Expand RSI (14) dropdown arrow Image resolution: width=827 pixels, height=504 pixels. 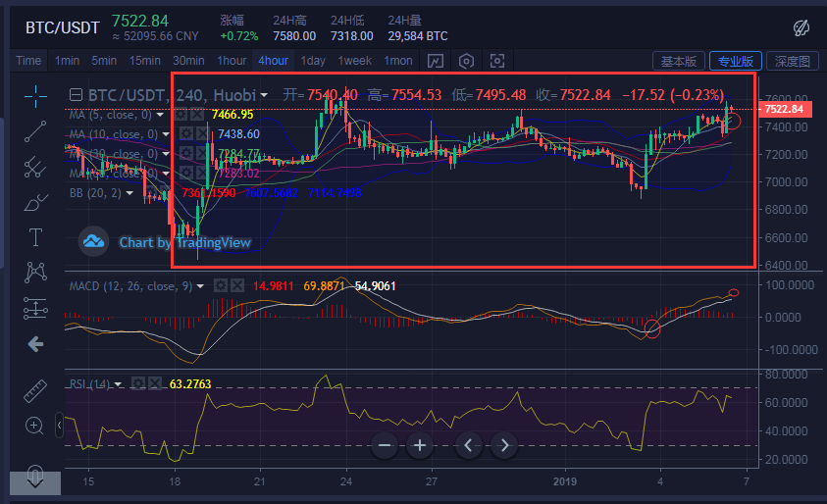coord(118,384)
